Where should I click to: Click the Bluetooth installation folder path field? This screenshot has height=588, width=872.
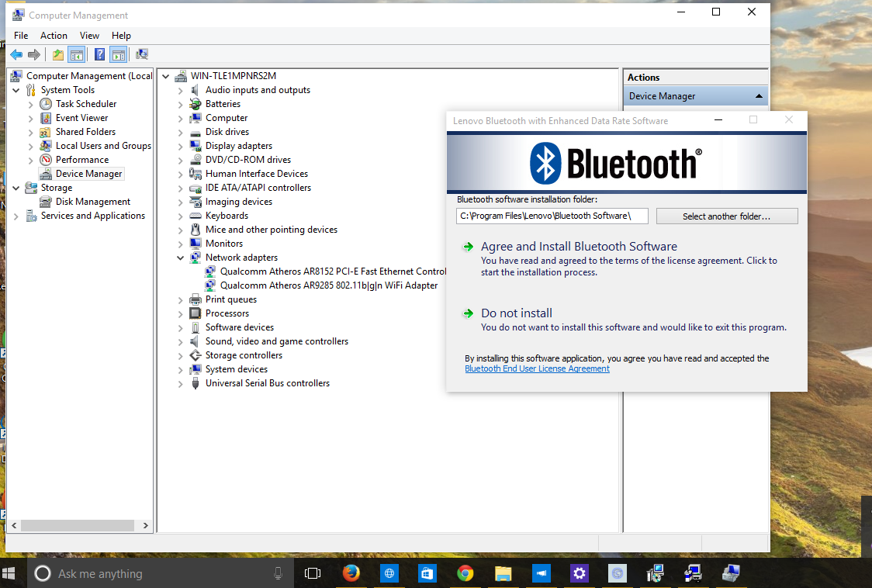click(552, 216)
